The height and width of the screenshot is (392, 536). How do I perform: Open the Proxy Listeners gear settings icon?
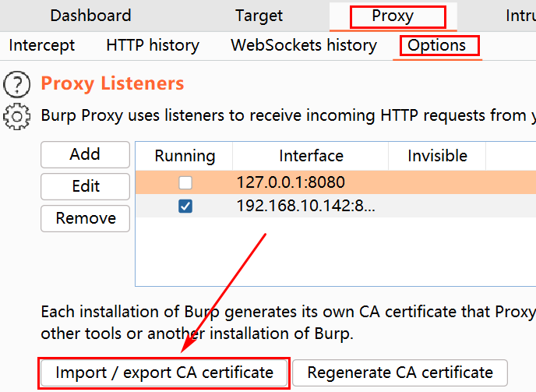16,116
